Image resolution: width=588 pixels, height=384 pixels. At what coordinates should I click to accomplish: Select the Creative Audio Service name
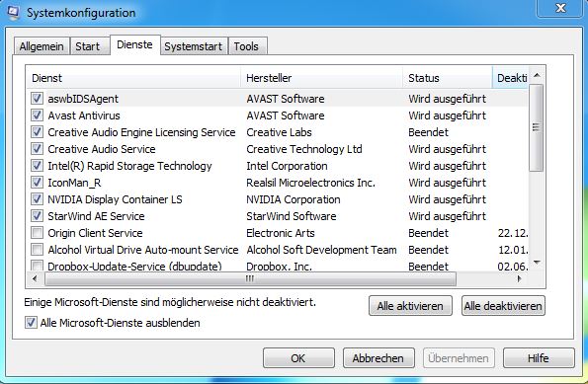point(102,149)
